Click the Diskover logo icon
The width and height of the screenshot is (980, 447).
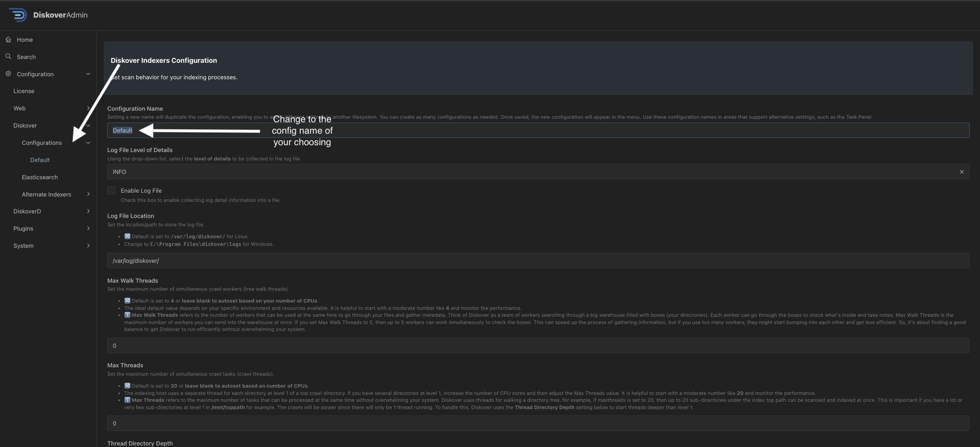[18, 15]
